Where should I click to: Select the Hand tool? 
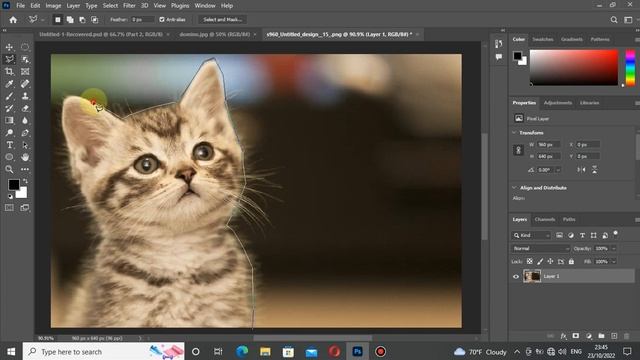click(x=25, y=157)
